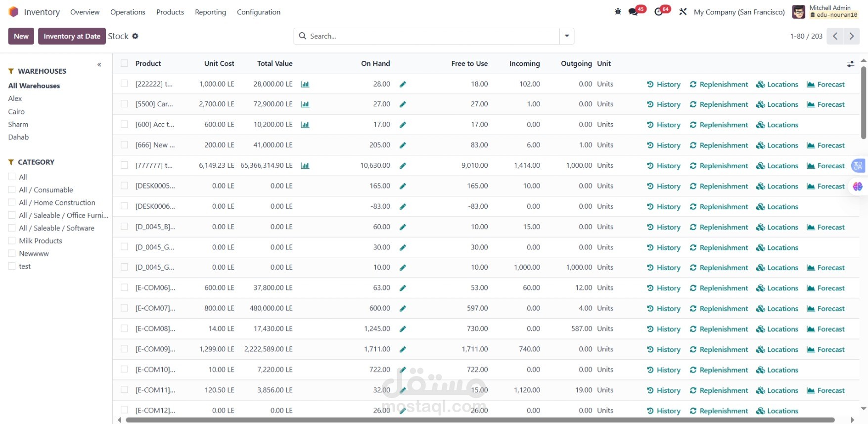This screenshot has height=424, width=868.
Task: Click the Stock settings gear icon
Action: [135, 36]
